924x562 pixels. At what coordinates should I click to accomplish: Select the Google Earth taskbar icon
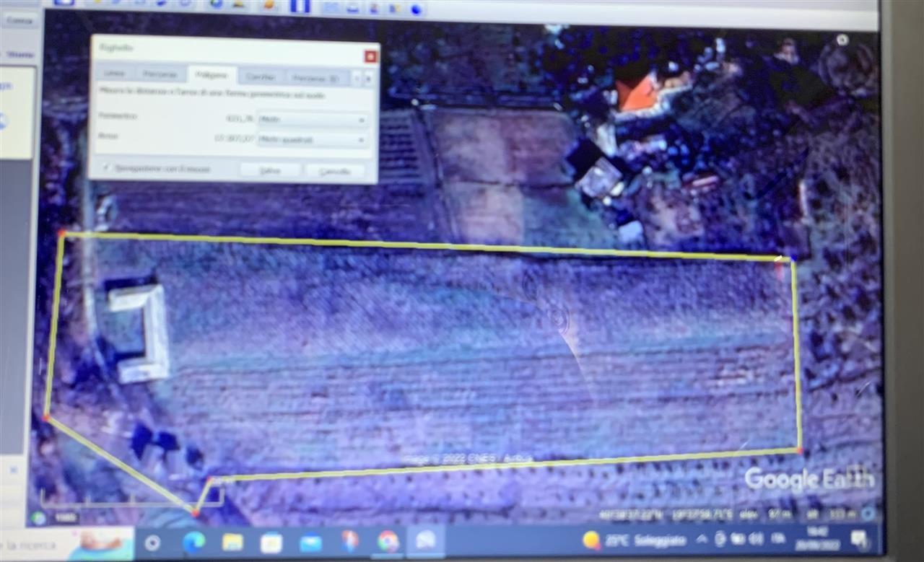click(x=426, y=540)
